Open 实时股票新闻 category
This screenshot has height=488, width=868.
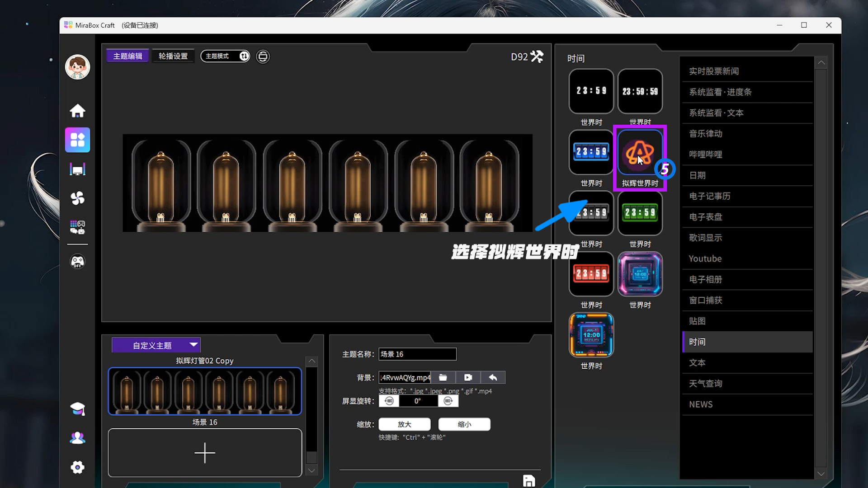tap(747, 71)
